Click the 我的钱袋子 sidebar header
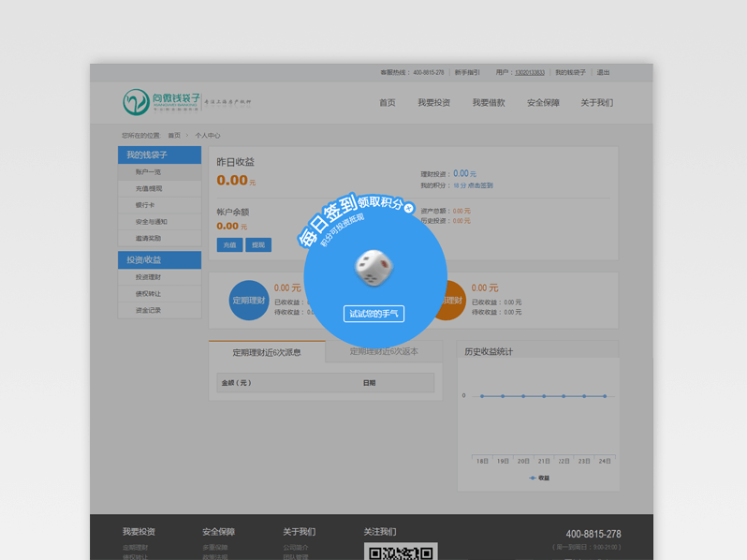 [160, 155]
